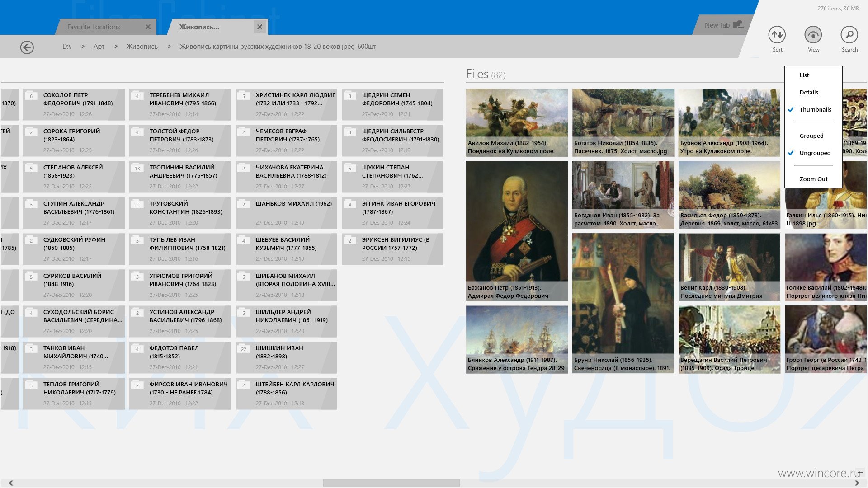Switch to the Favorite Locations tab
868x488 pixels.
click(94, 27)
